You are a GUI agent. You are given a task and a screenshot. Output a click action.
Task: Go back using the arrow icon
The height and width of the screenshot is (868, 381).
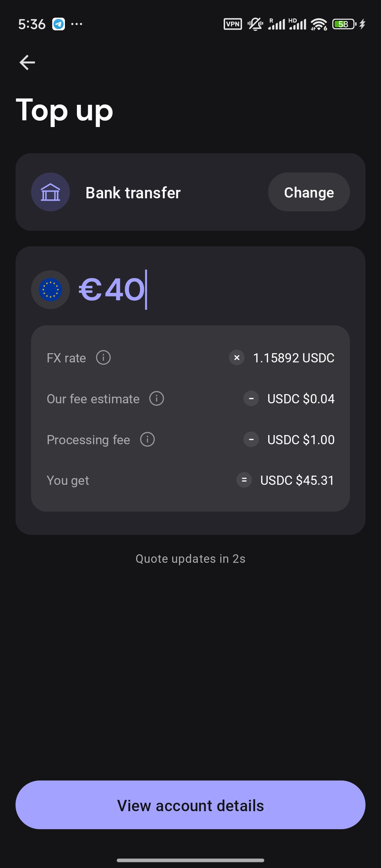27,62
